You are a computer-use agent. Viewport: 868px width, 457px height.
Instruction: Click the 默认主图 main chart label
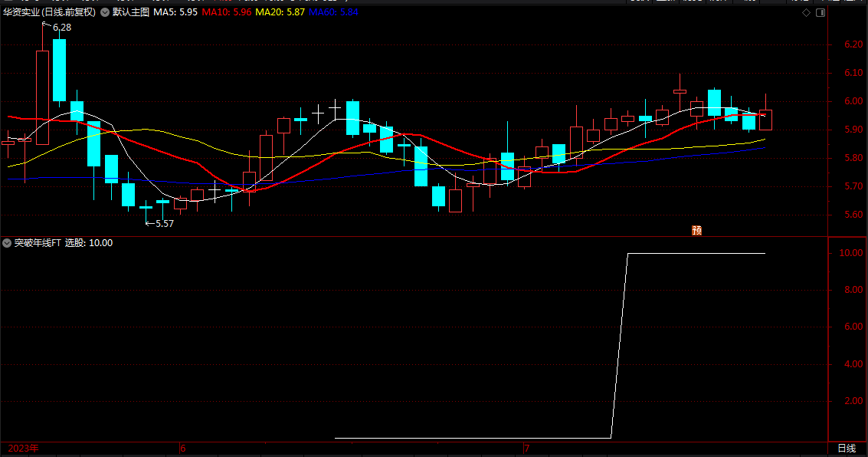(131, 12)
